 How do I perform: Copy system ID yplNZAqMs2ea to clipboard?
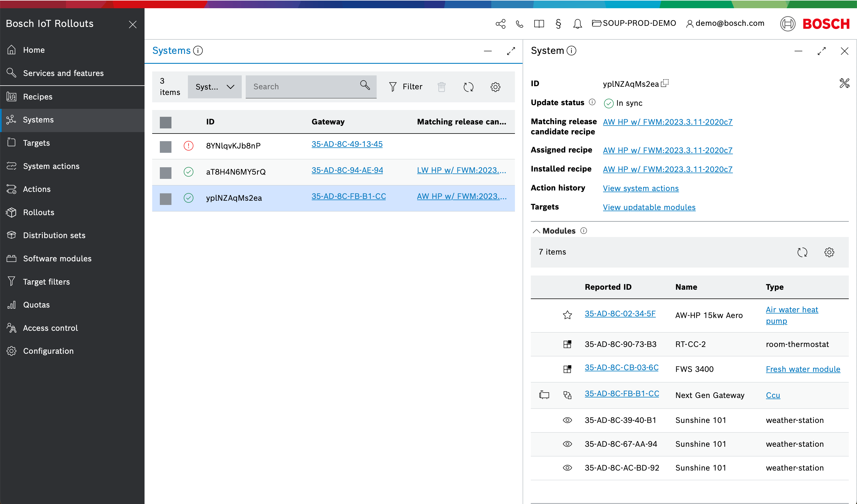[665, 83]
